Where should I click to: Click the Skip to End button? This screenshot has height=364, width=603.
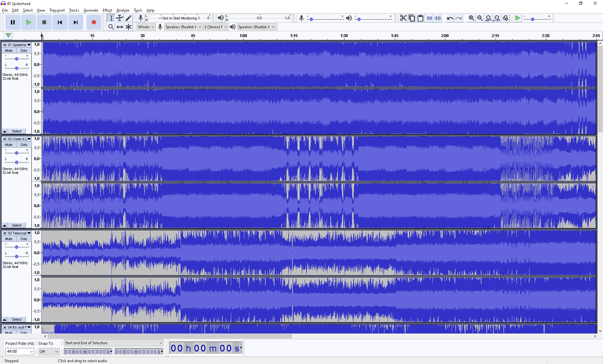click(76, 22)
